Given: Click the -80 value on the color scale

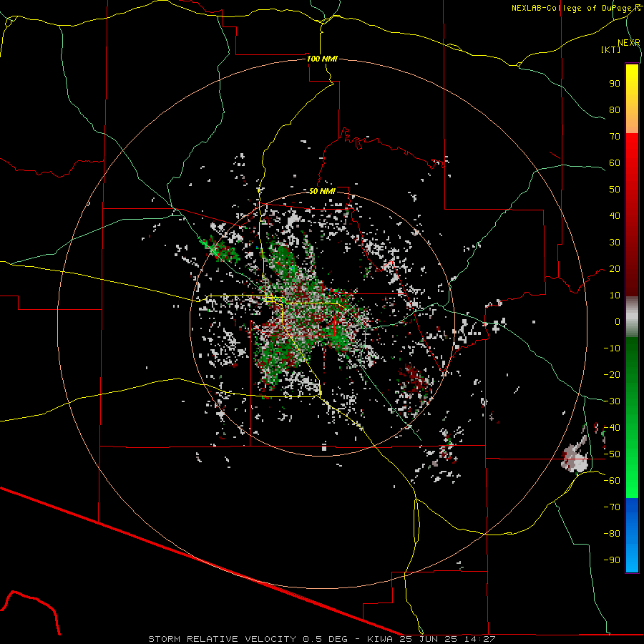Looking at the screenshot, I should pos(612,534).
